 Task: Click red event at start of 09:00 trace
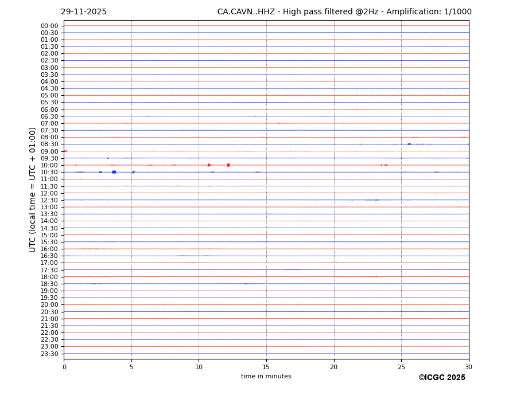coord(65,151)
